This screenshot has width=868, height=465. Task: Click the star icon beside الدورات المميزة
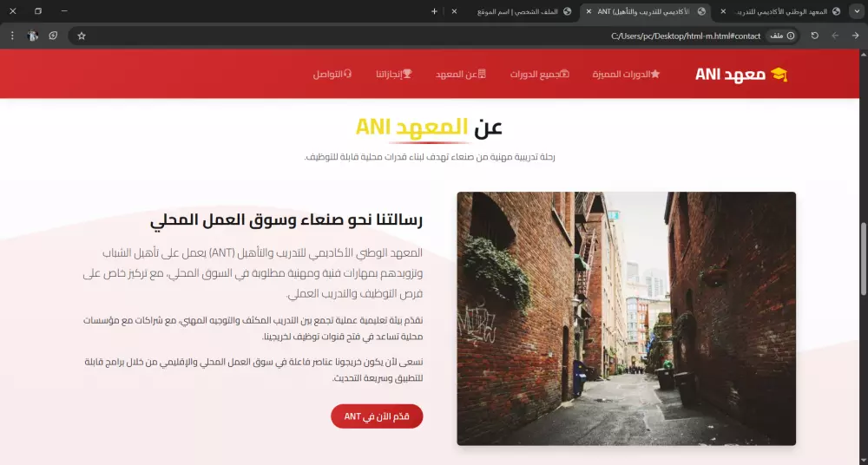coord(655,75)
